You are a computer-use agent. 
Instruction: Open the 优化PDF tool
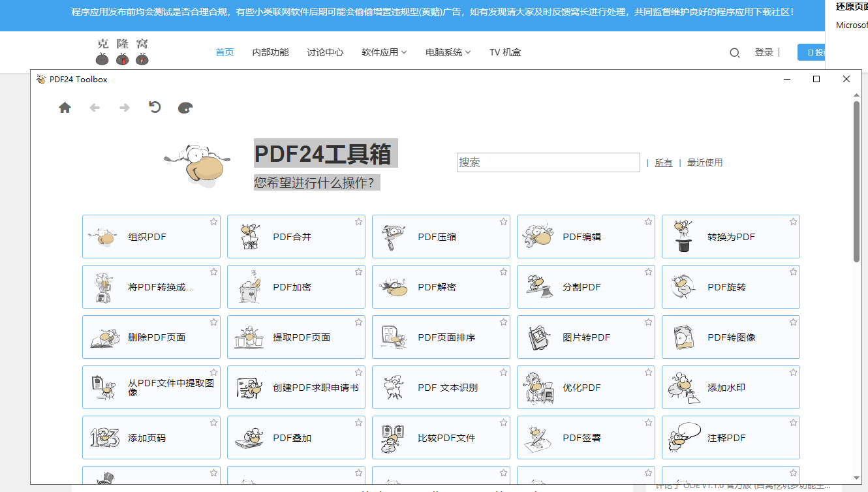(586, 388)
